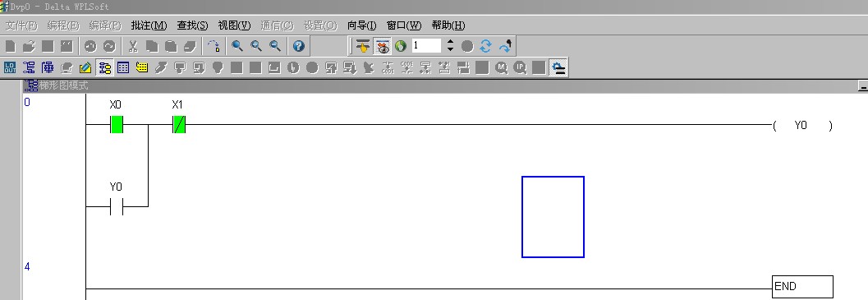Click the Cut scissors icon
Image resolution: width=868 pixels, height=300 pixels.
pyautogui.click(x=133, y=46)
